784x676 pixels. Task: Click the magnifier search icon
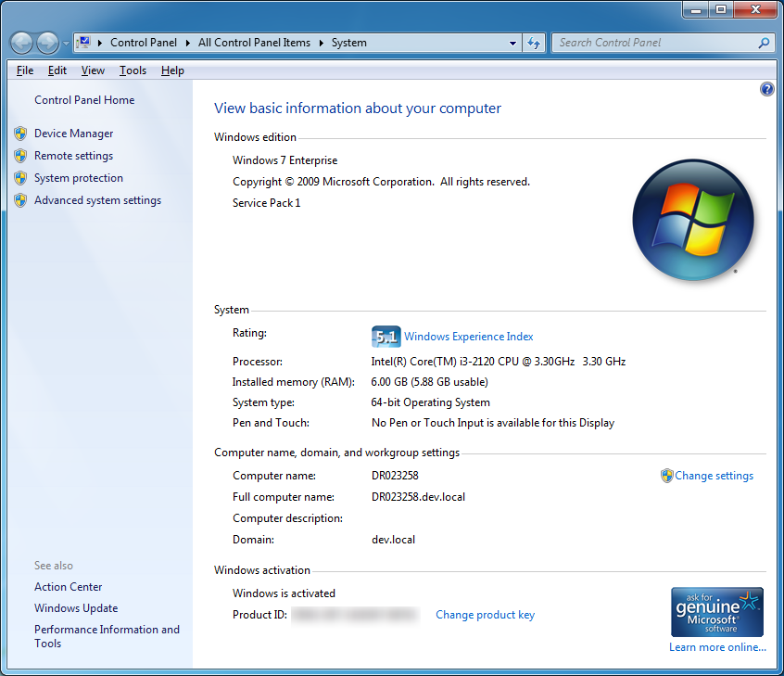[x=764, y=43]
